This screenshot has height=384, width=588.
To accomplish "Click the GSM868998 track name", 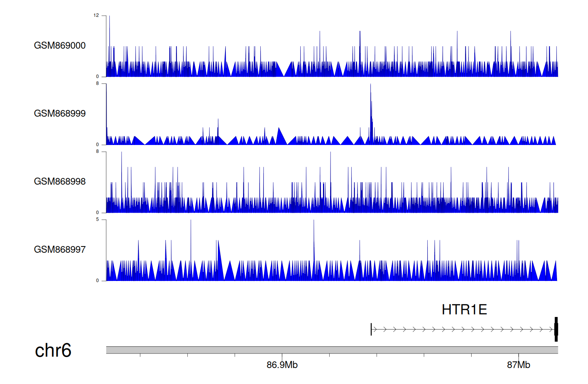I will click(60, 181).
